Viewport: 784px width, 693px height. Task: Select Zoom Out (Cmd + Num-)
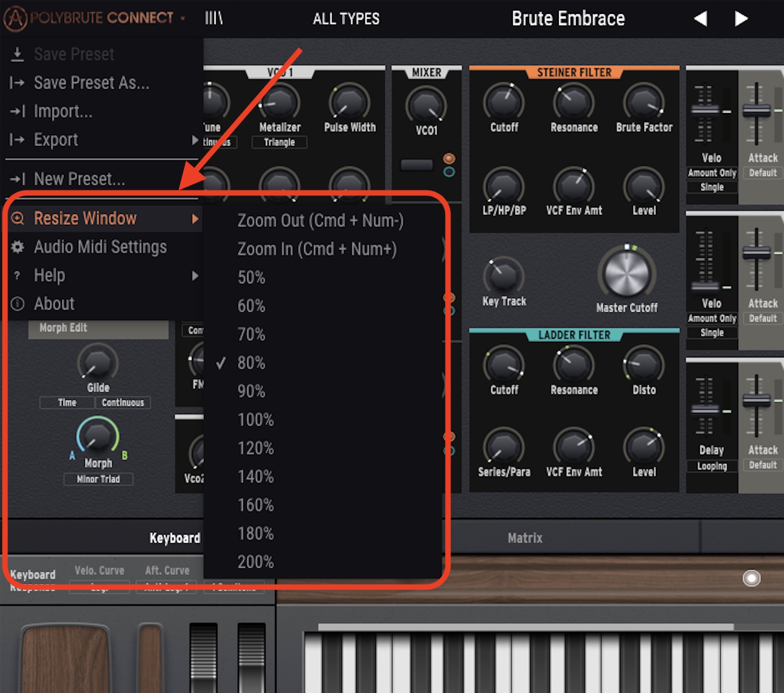click(x=323, y=220)
